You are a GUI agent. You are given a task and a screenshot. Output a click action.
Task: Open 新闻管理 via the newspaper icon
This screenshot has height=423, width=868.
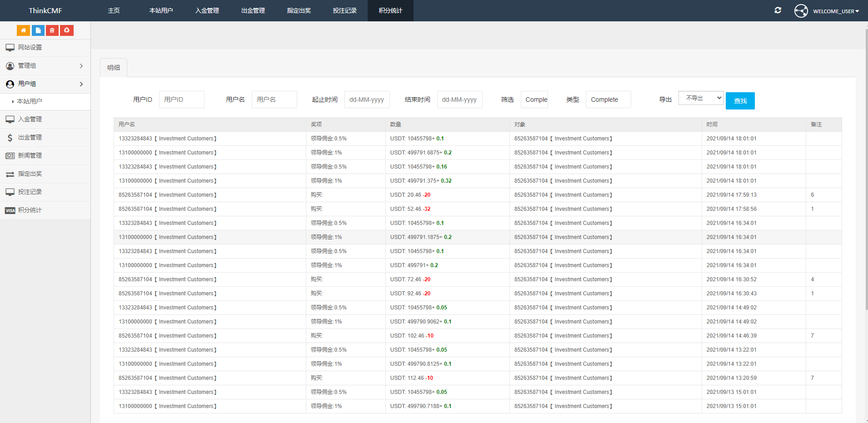10,156
